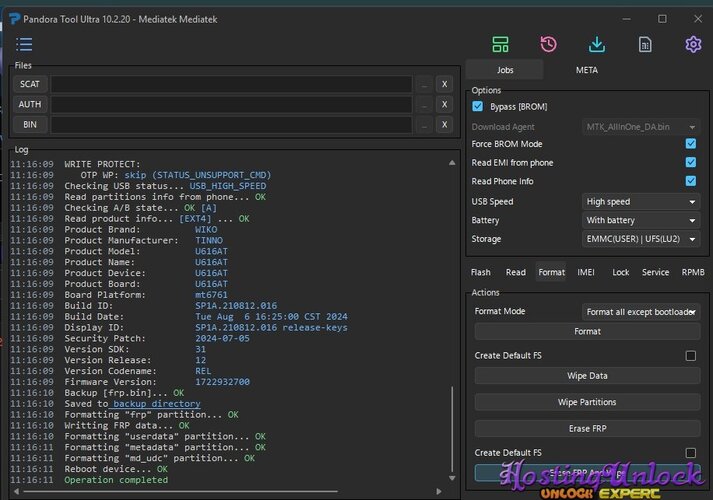Viewport: 713px width, 500px height.
Task: Open the backup directory link
Action: 156,404
